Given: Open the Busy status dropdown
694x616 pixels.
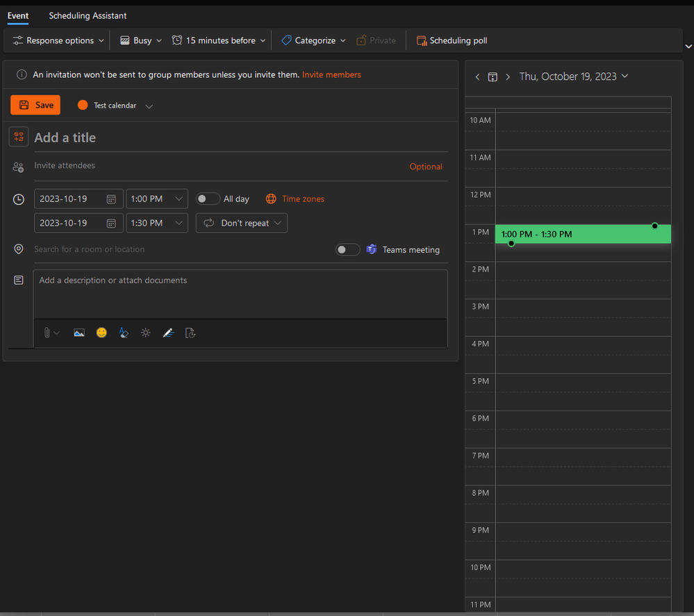Looking at the screenshot, I should (x=141, y=40).
